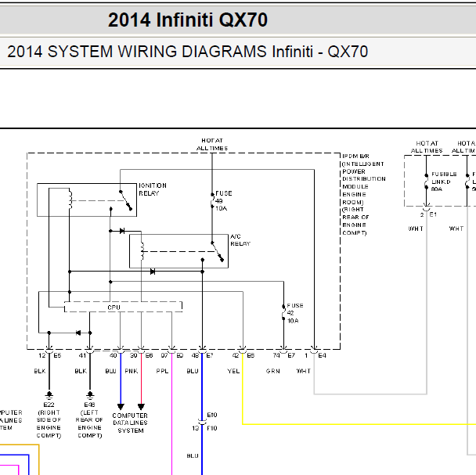Click the "E4" connector label
Image resolution: width=476 pixels, height=475 pixels.
322,355
